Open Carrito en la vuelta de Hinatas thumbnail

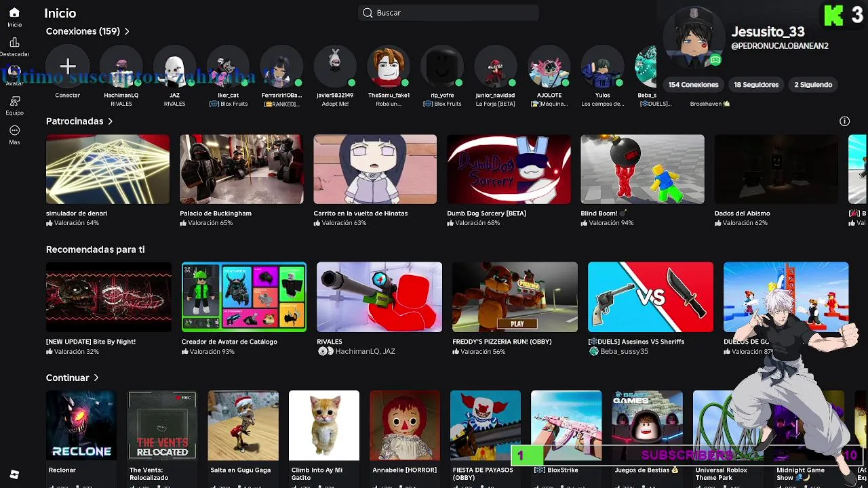[x=375, y=169]
